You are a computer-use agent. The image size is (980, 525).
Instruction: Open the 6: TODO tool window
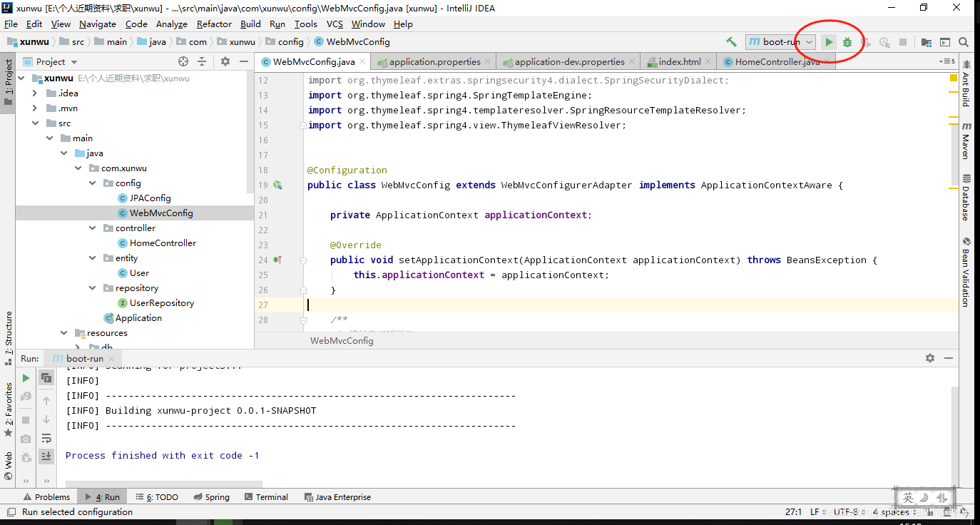click(157, 497)
